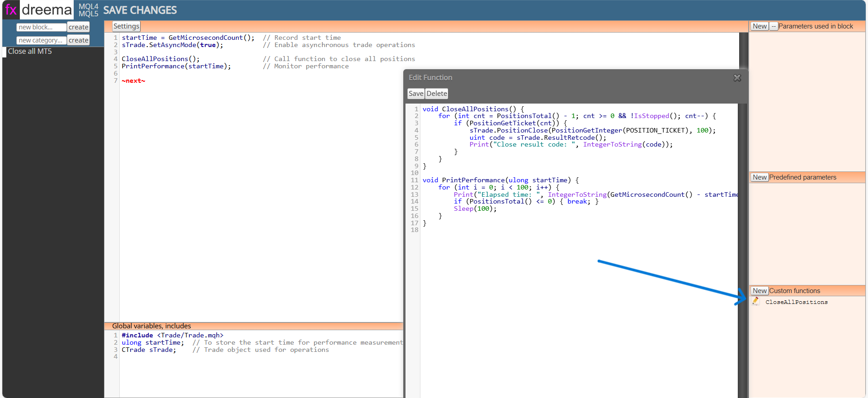Screen dimensions: 868x398
Task: Click create next to new block field
Action: [x=79, y=27]
